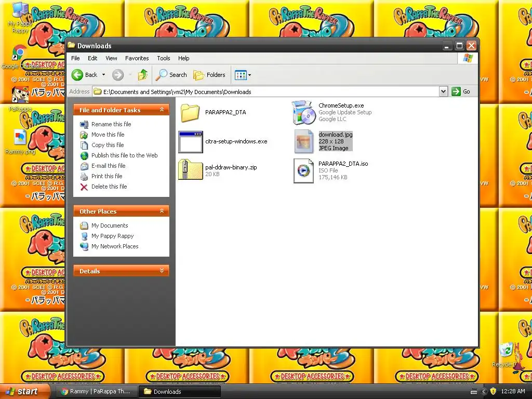
Task: Click the Delete red X icon
Action: pyautogui.click(x=84, y=187)
